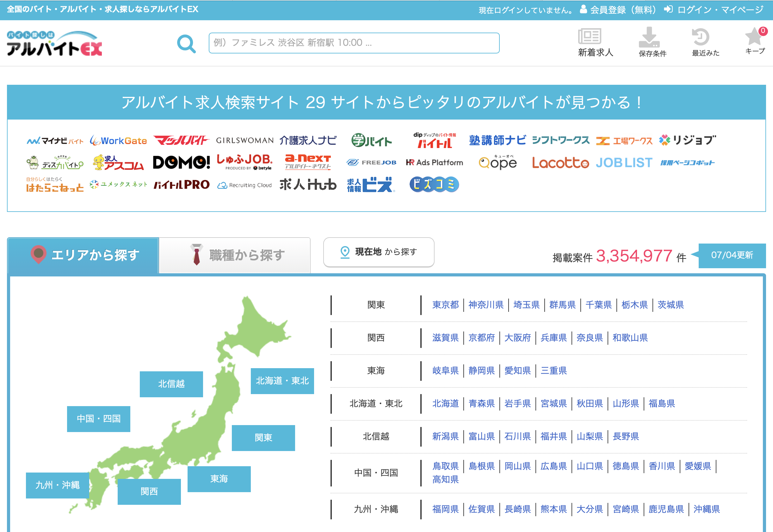Open 会員登録（無料） link

618,10
